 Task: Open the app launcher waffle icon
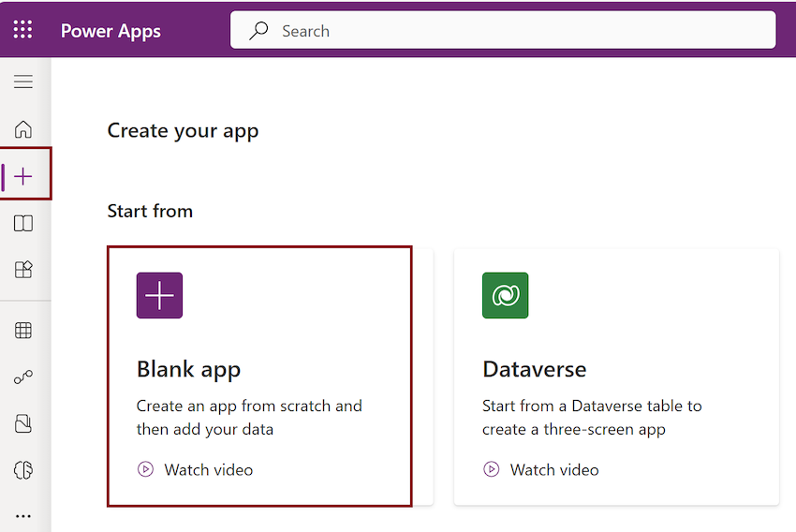point(22,29)
